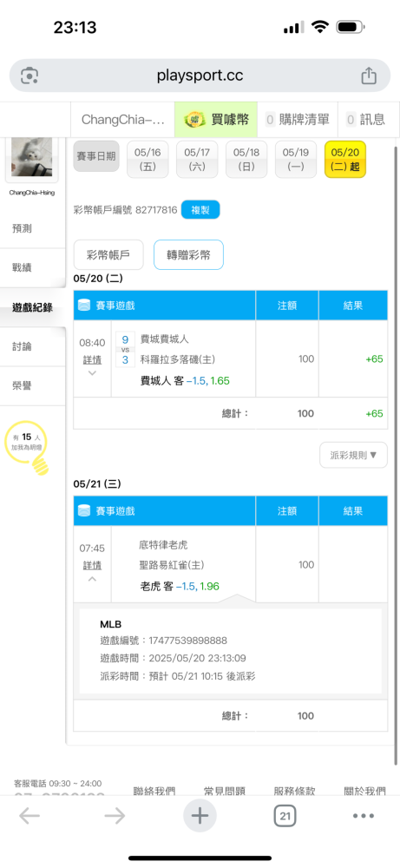Tap the 23:13 clock in status bar
The width and height of the screenshot is (400, 868).
coord(75,27)
